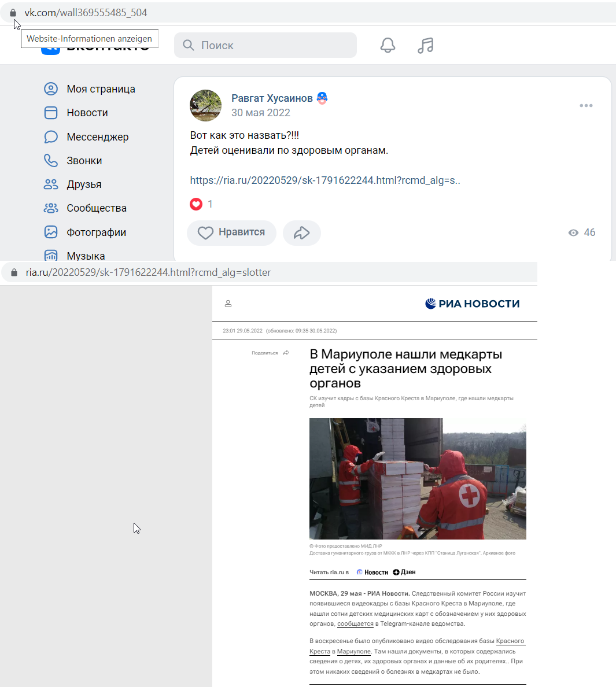The height and width of the screenshot is (687, 616).
Task: Click the lock icon beside ria.ru address
Action: [x=14, y=272]
